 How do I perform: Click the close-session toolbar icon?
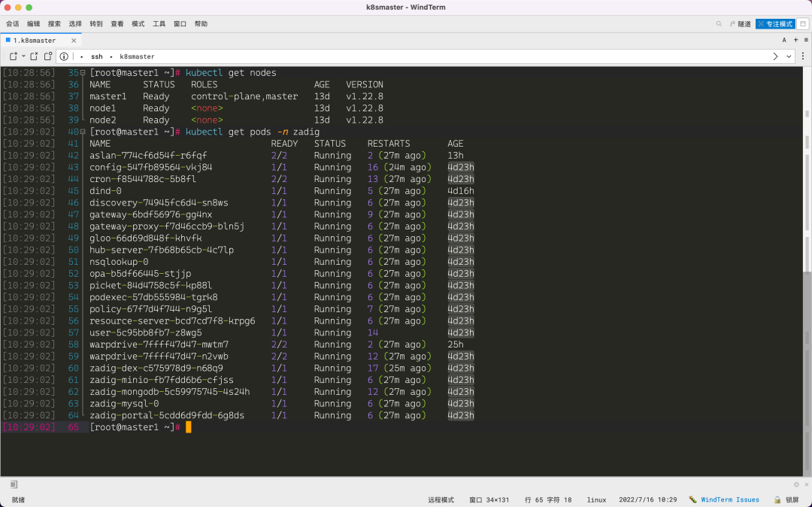(33, 56)
